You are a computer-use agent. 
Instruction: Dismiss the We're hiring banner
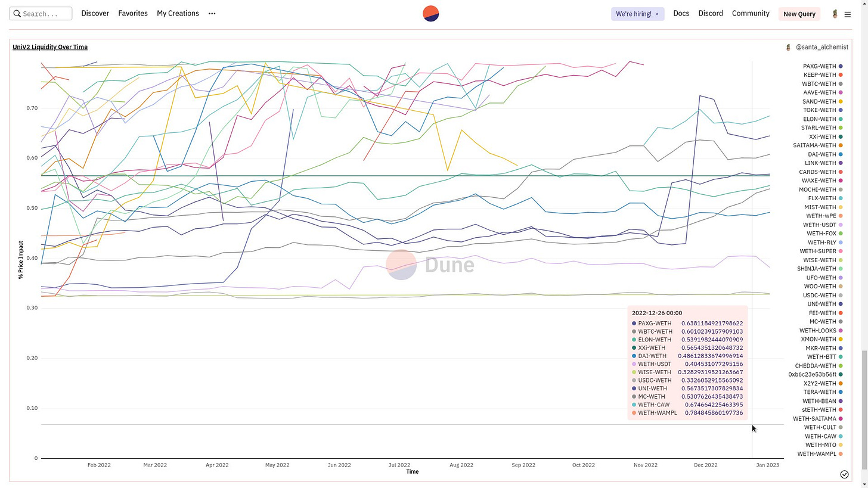657,14
